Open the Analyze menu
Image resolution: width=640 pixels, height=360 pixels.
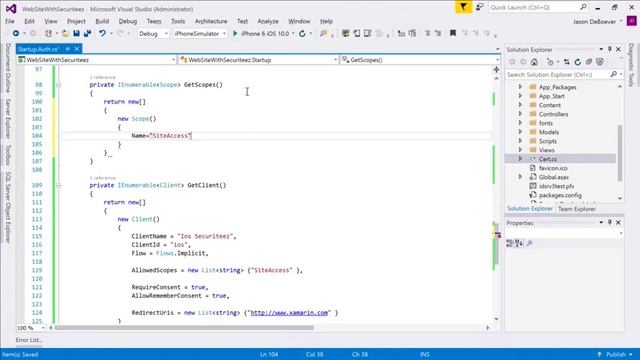pyautogui.click(x=268, y=21)
